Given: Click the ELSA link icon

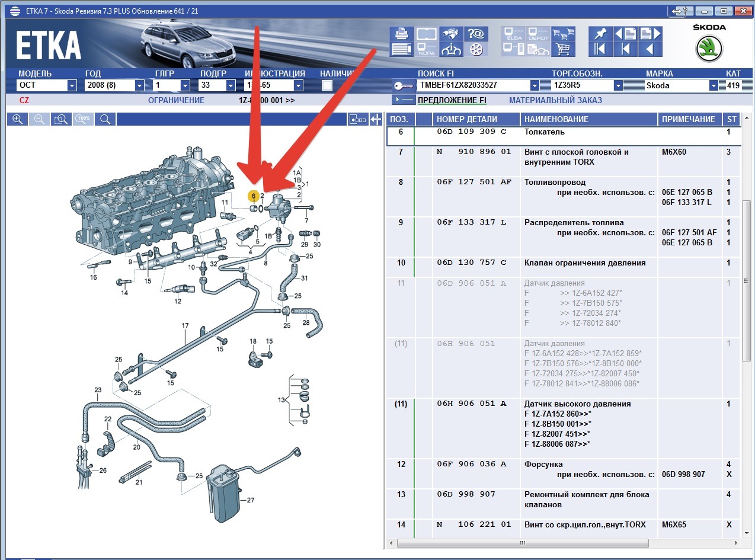Looking at the screenshot, I should tap(513, 34).
